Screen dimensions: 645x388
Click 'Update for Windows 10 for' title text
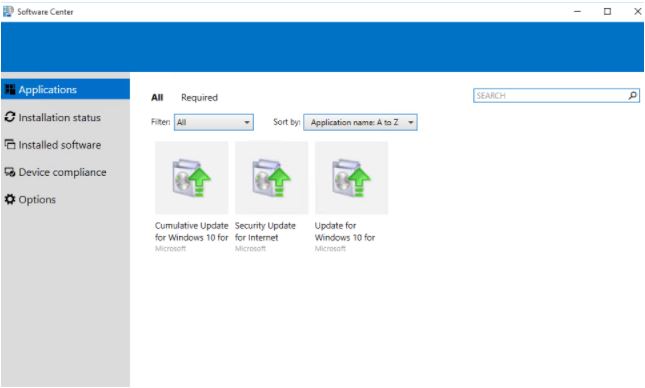[345, 231]
